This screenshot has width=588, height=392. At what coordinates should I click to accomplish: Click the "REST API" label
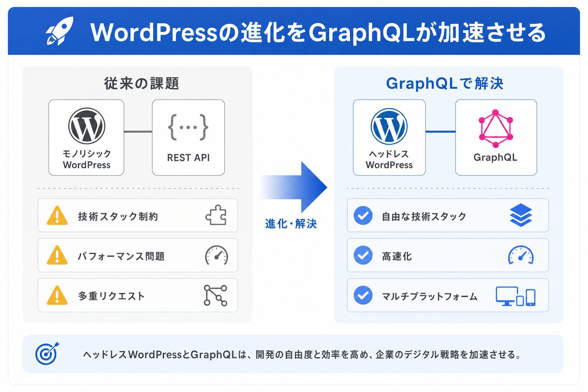click(x=188, y=158)
